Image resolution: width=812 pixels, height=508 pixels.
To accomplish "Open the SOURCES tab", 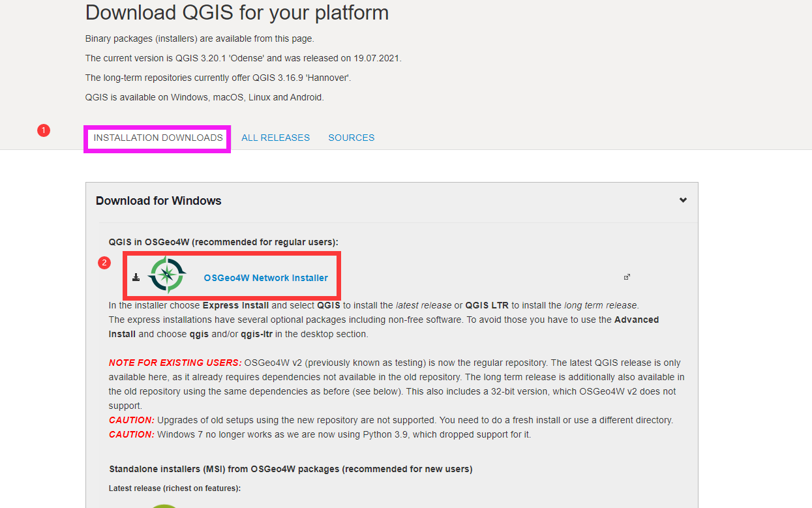I will coord(351,138).
